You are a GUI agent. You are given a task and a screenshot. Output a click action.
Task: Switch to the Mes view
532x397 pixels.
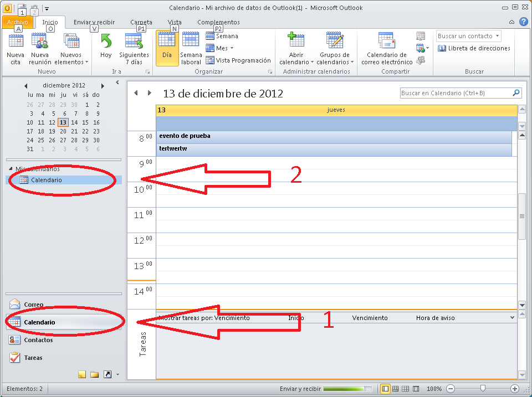point(219,48)
